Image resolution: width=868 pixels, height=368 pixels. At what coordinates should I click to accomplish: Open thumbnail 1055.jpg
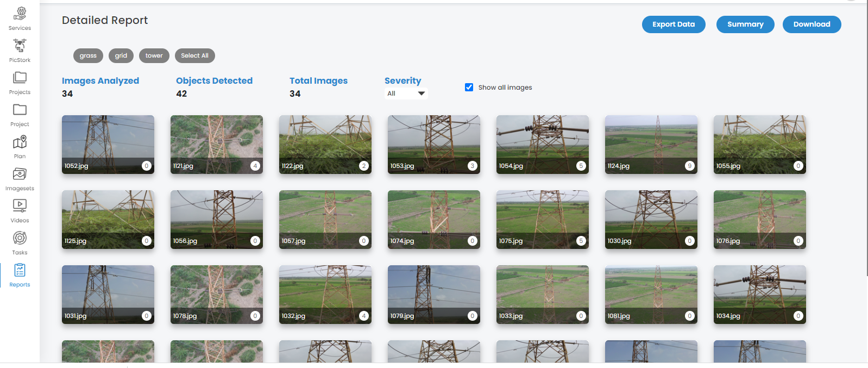pyautogui.click(x=760, y=145)
